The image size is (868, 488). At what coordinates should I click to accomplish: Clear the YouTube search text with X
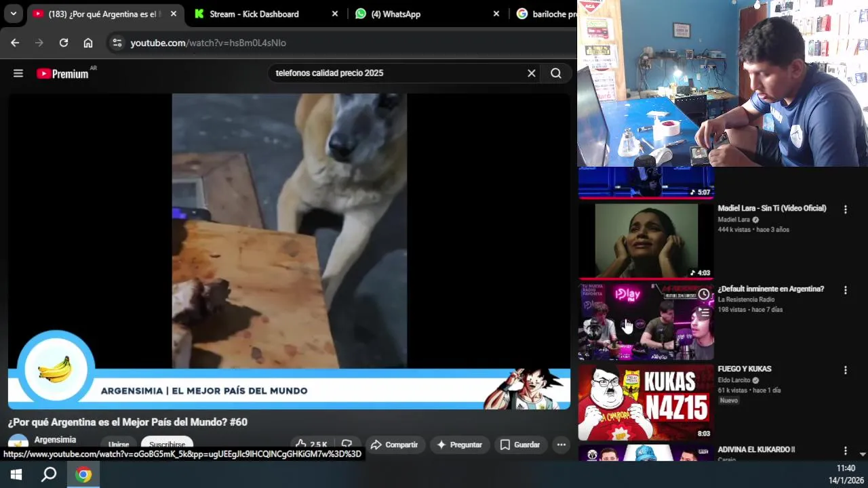click(532, 73)
